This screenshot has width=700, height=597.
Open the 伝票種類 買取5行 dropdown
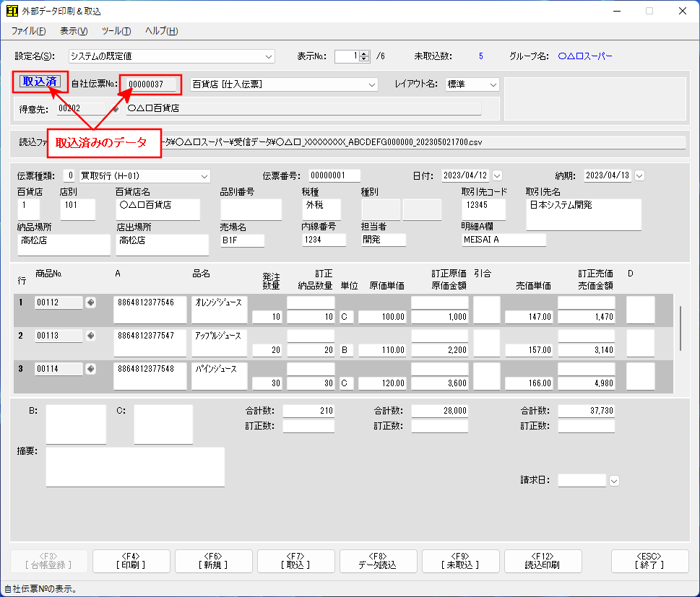coord(204,176)
